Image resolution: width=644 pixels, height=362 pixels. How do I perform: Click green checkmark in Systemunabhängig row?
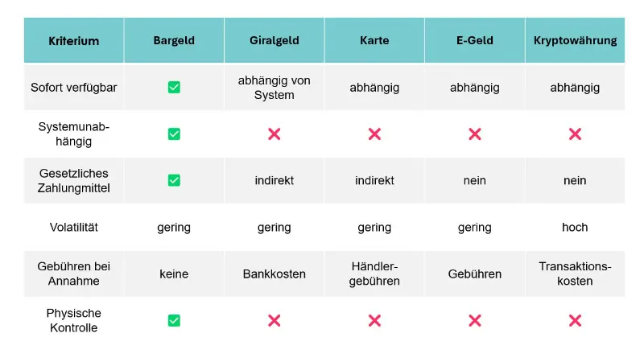click(174, 134)
